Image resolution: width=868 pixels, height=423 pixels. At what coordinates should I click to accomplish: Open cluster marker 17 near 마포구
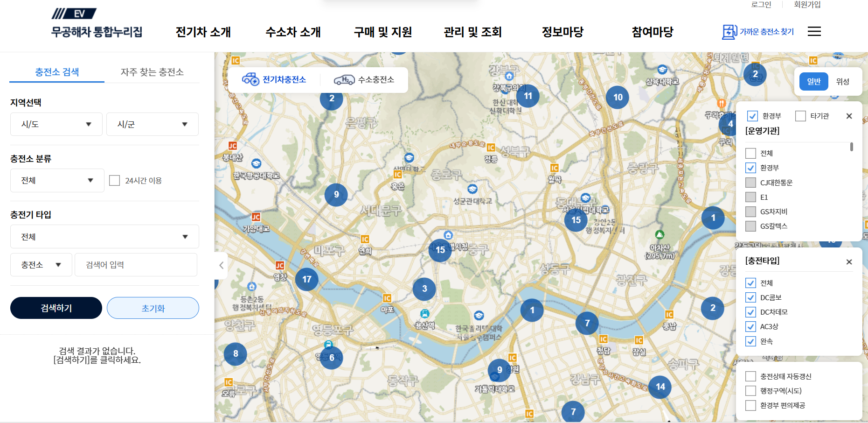coord(307,279)
